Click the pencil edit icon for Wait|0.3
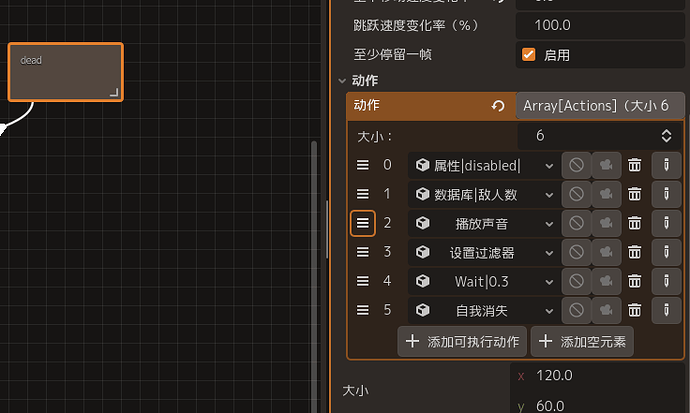Screen dimensions: 690x413 [666, 281]
